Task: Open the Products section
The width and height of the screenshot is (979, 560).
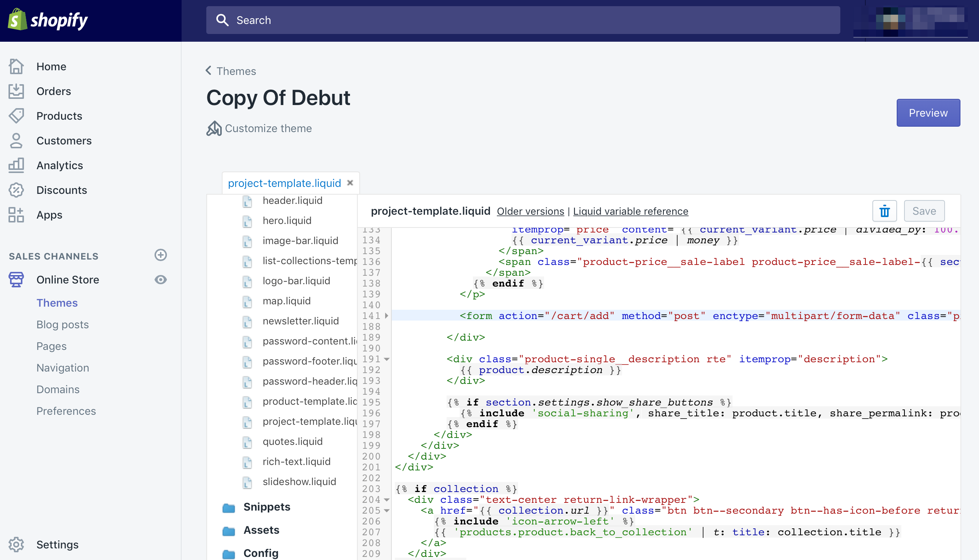Action: coord(59,116)
